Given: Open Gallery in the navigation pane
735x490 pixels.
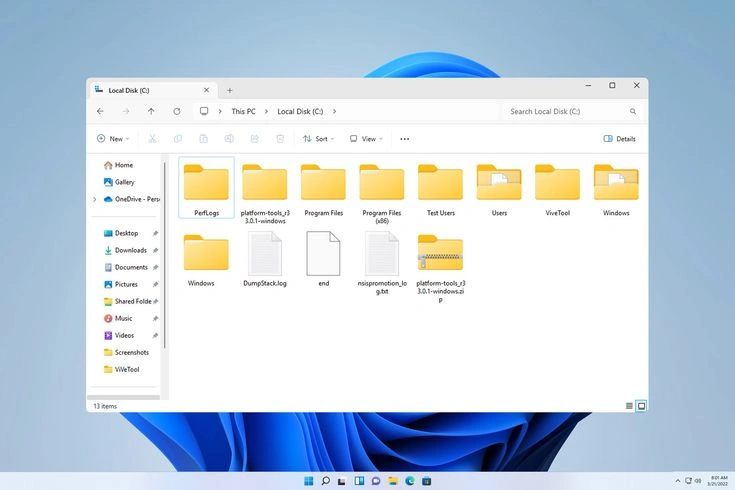Looking at the screenshot, I should [x=119, y=182].
